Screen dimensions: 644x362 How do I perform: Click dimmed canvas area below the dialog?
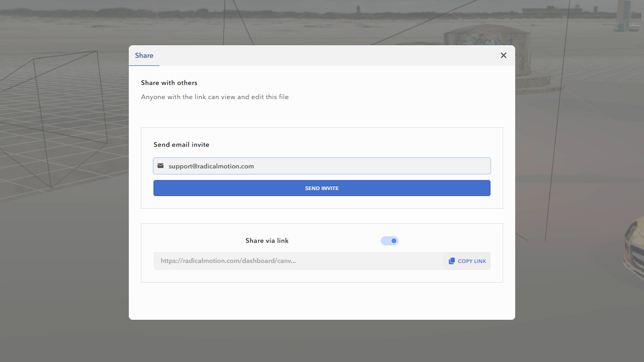pos(322,340)
